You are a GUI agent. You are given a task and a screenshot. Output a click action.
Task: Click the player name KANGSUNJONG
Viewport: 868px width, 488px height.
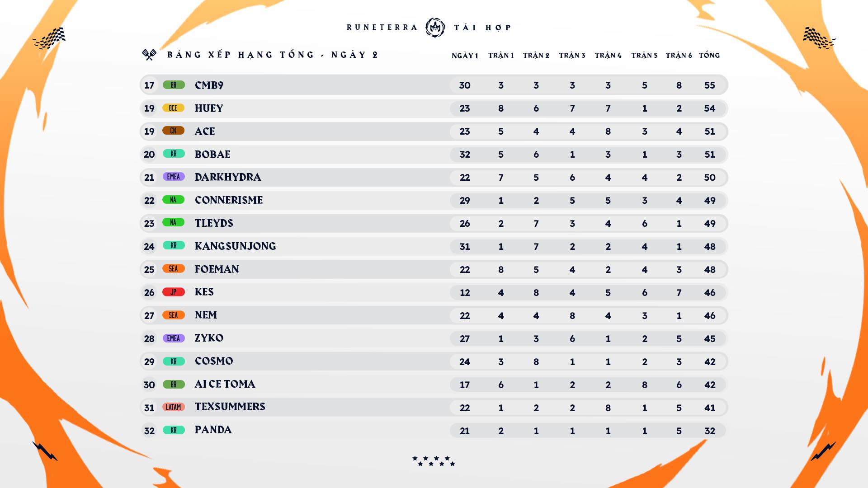point(235,246)
